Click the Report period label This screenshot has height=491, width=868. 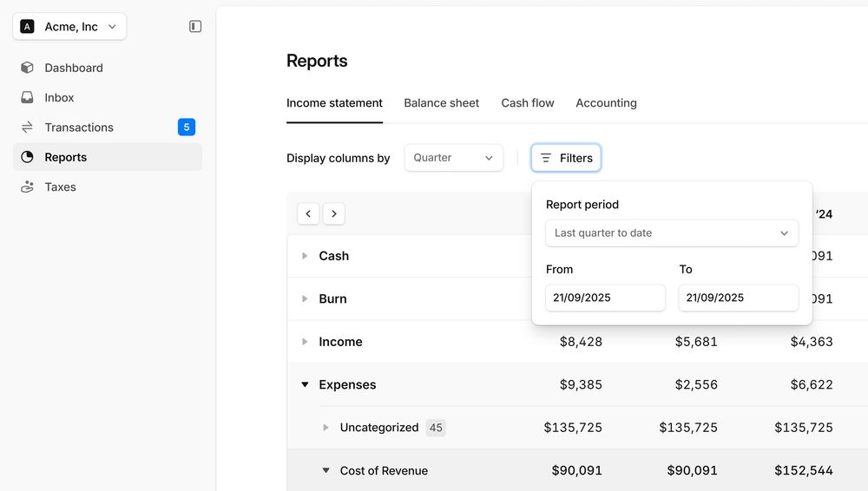[x=582, y=204]
